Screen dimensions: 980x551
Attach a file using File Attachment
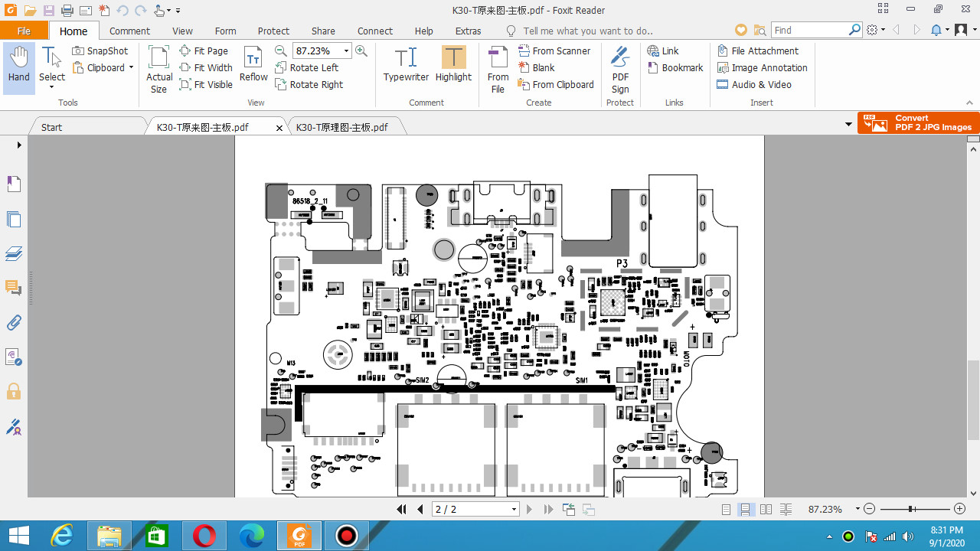click(760, 51)
